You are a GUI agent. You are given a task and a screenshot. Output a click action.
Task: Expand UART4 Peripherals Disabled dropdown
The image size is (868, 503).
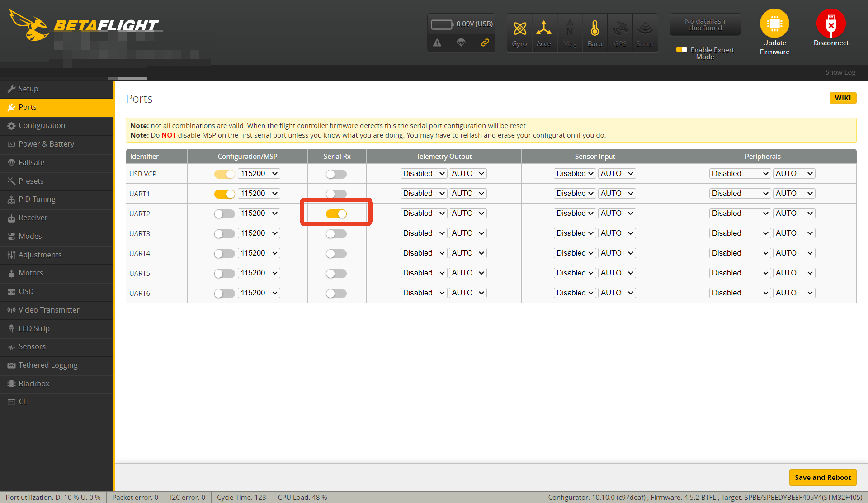point(740,253)
